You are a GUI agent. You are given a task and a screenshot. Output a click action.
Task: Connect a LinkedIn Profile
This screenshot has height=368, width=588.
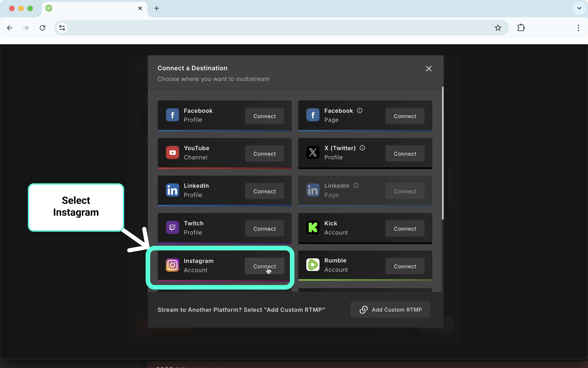point(265,191)
